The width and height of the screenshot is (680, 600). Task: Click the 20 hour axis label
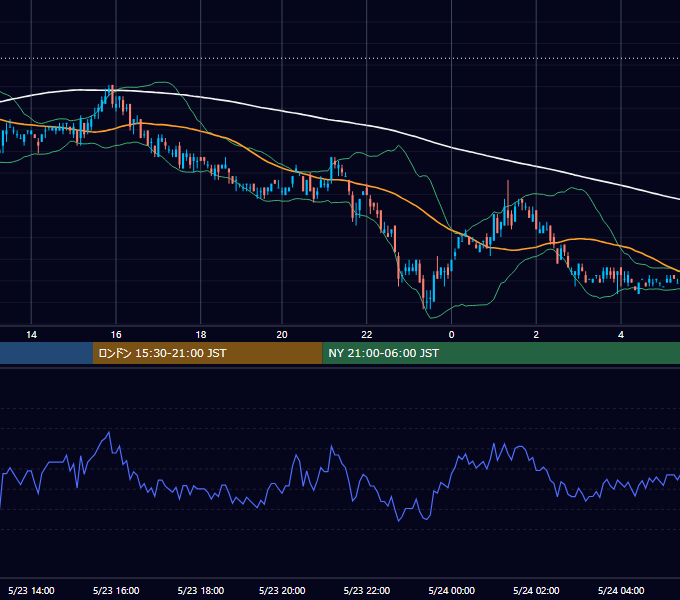click(x=282, y=335)
